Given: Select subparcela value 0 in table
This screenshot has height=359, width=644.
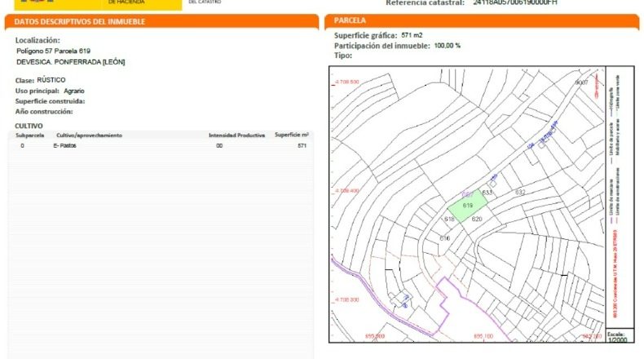Looking at the screenshot, I should pos(22,145).
